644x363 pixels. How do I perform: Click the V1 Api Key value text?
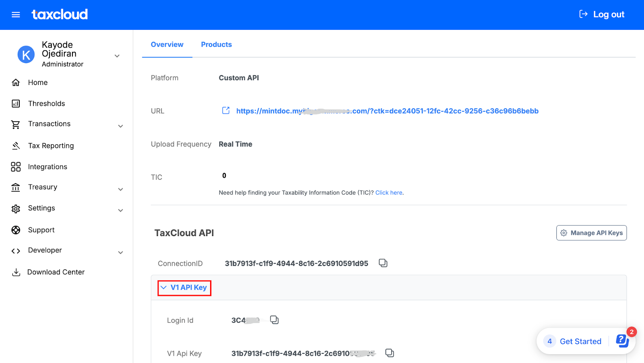click(x=303, y=353)
